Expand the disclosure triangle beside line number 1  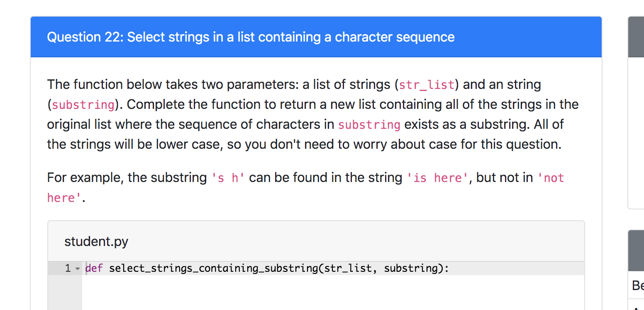click(x=78, y=268)
